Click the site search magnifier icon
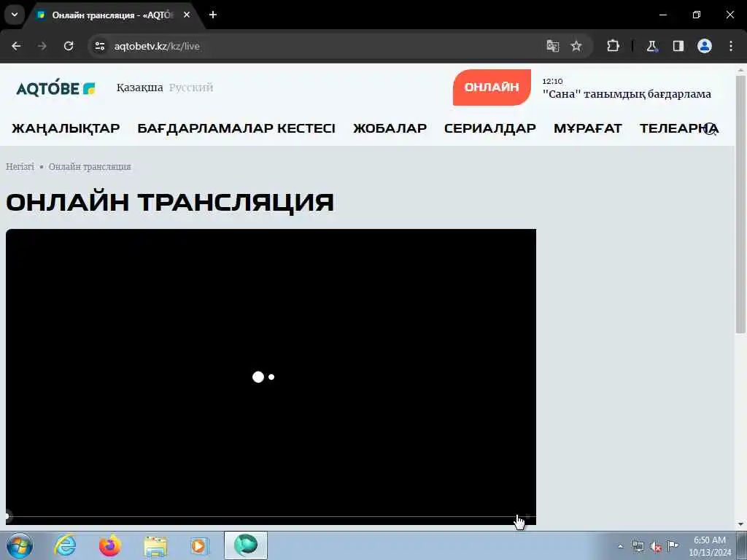Image resolution: width=747 pixels, height=560 pixels. (x=711, y=128)
